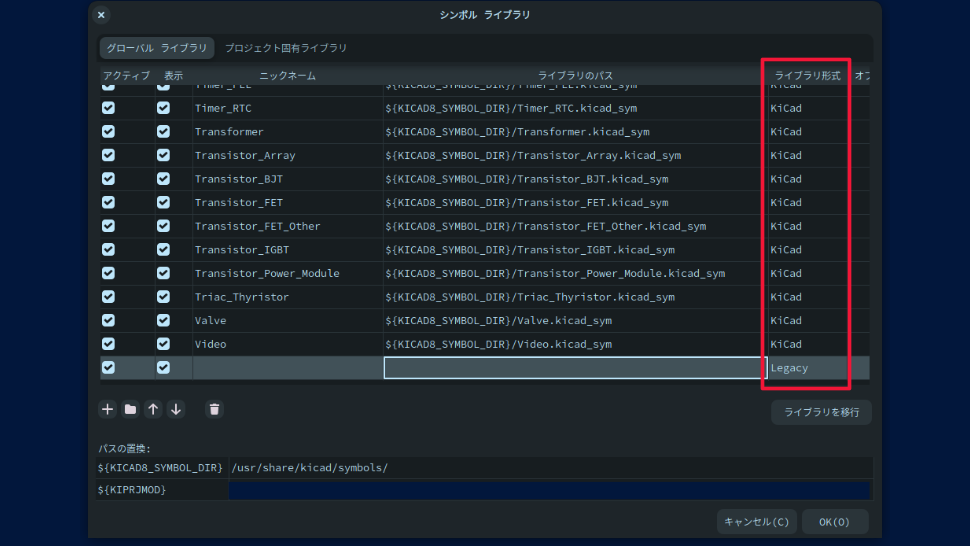Close the シンボル ライブラリ dialog

(101, 15)
